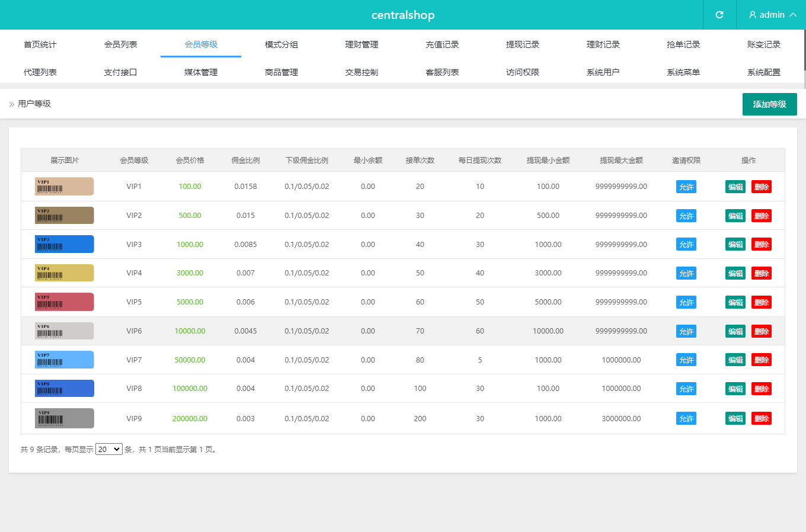Delete the VIP6 level row
The height and width of the screenshot is (532, 806).
click(x=762, y=331)
